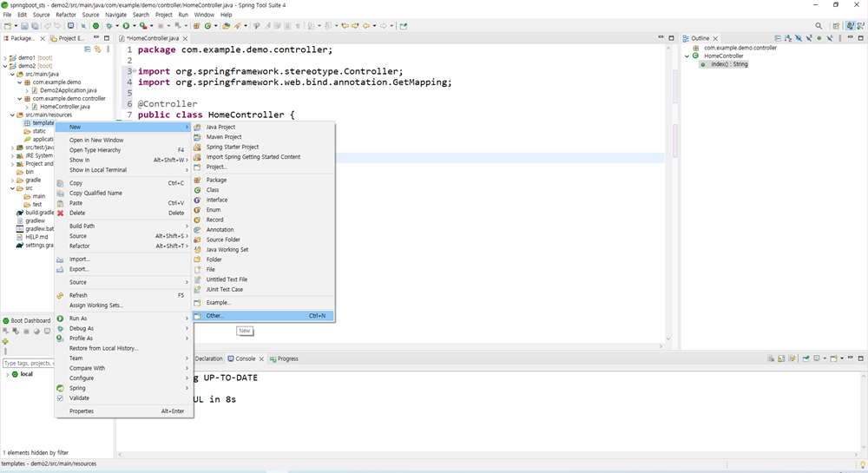Screen dimensions: 868x473
Task: Switch to the Java perspective button
Action: pyautogui.click(x=850, y=26)
